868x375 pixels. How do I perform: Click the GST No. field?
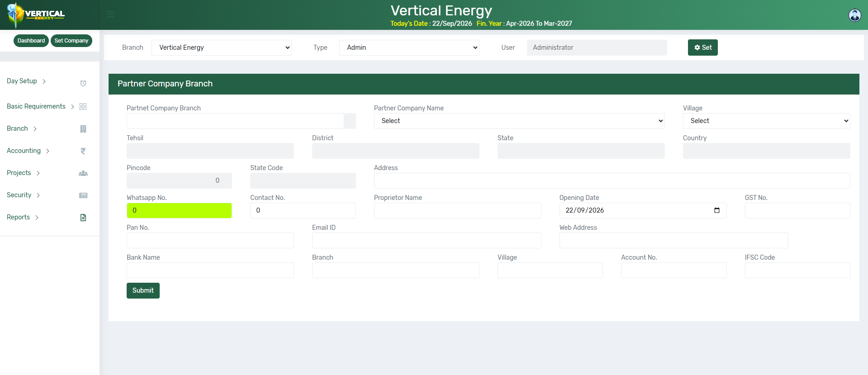[x=797, y=210]
